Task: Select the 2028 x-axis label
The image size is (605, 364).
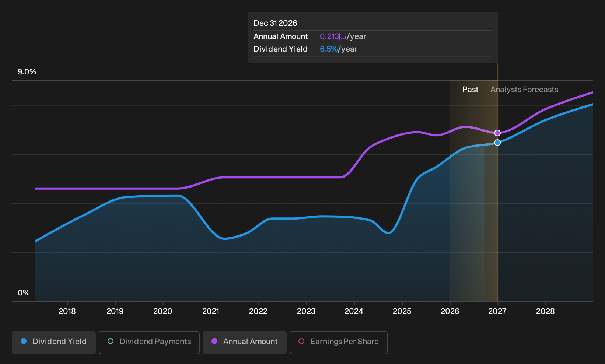Action: point(545,311)
